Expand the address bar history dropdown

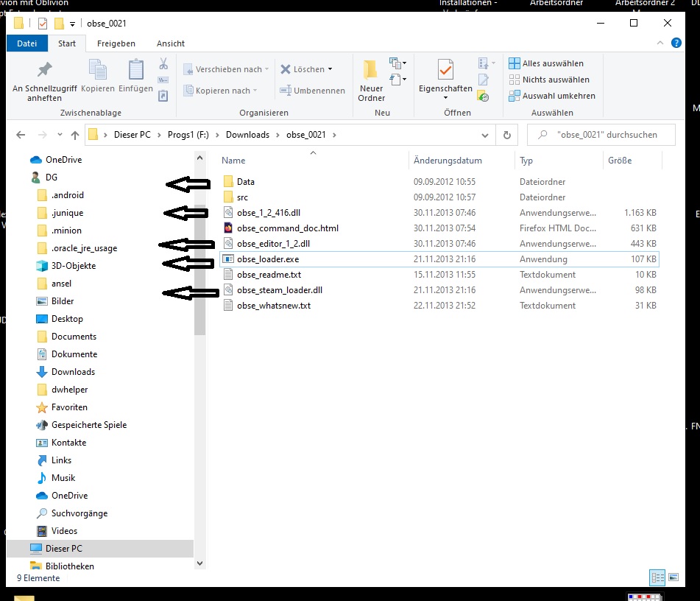tap(485, 136)
